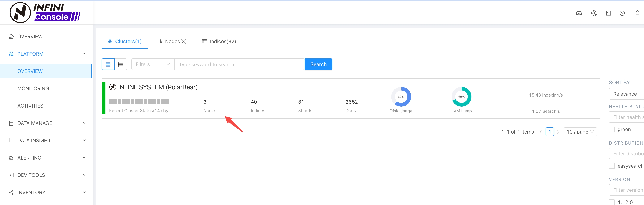Click the INFINI Console logo

click(45, 12)
